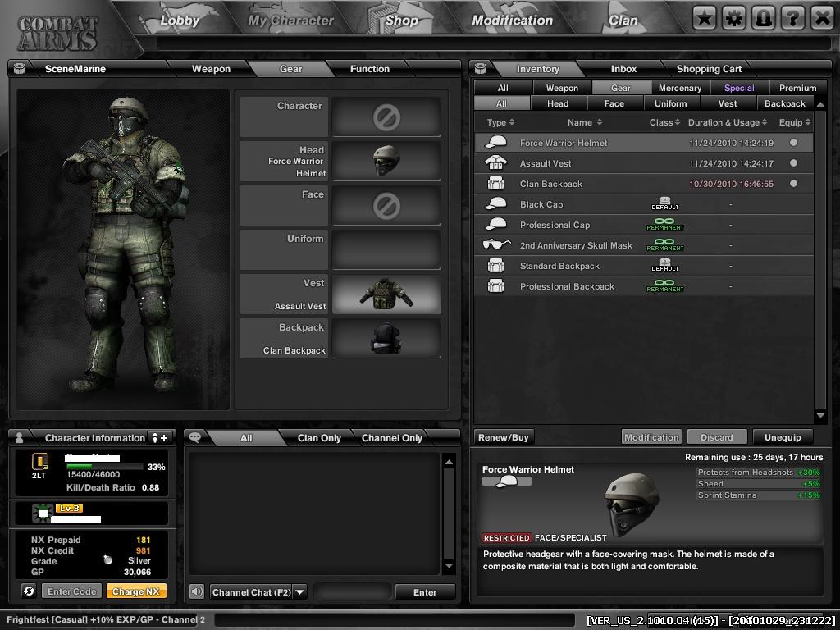Open the Shopping Cart tab
Viewport: 840px width, 630px height.
click(x=709, y=69)
